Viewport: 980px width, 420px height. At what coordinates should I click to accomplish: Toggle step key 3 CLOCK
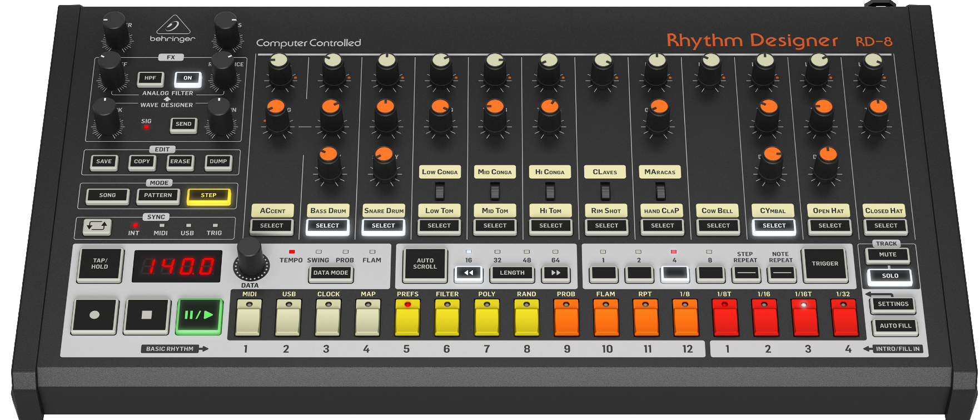point(328,318)
